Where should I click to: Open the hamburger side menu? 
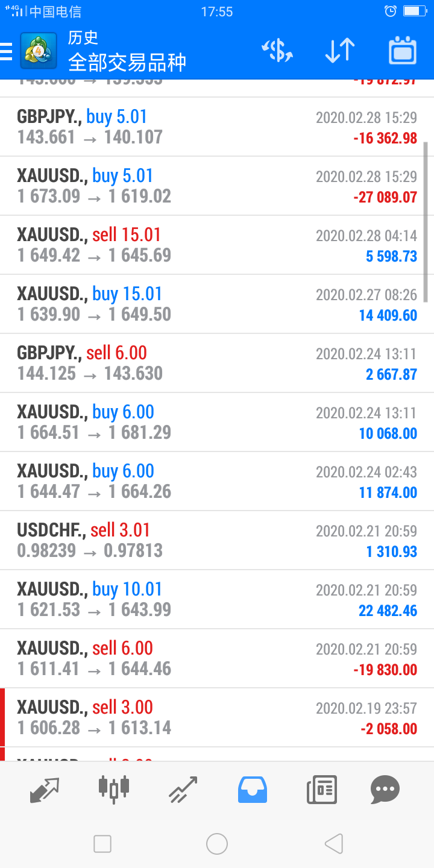(x=6, y=51)
